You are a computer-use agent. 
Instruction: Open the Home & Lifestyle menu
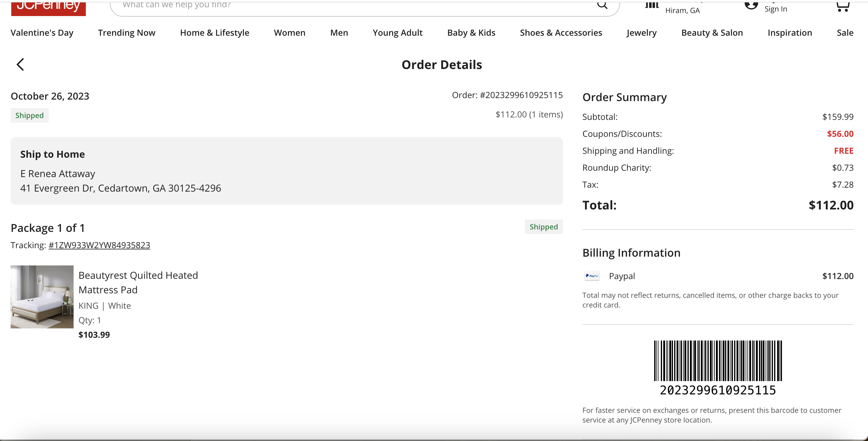click(215, 33)
